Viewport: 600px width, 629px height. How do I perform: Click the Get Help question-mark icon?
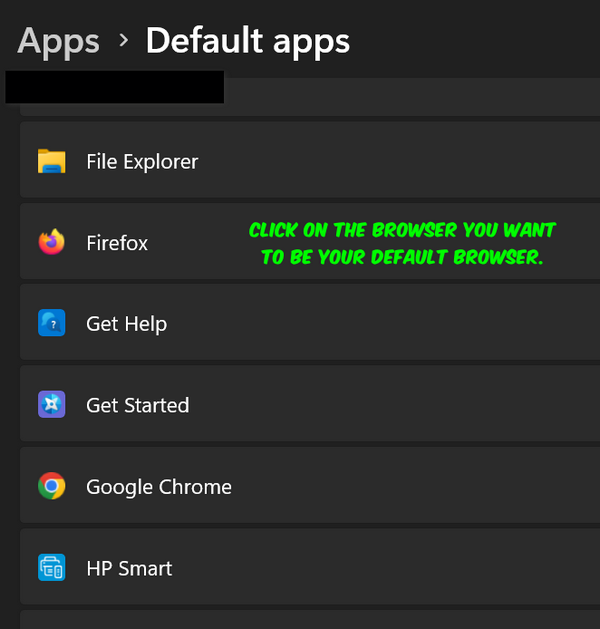[52, 323]
